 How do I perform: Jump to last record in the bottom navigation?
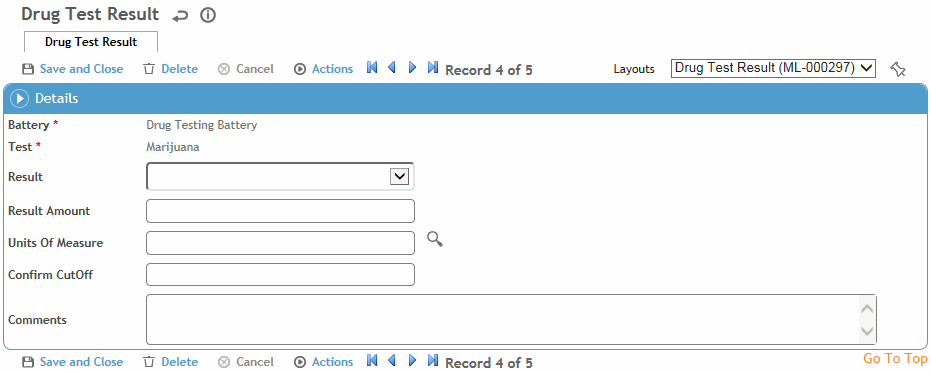433,360
